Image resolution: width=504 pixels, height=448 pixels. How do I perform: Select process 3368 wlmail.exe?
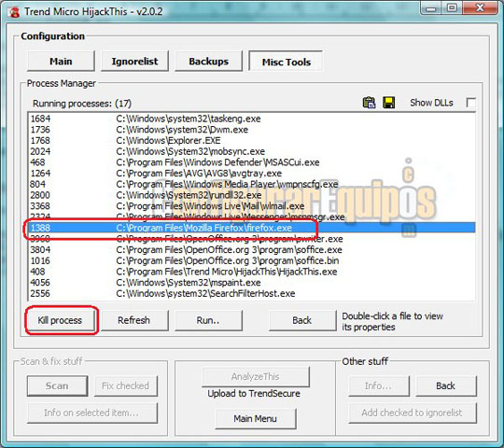[251, 206]
